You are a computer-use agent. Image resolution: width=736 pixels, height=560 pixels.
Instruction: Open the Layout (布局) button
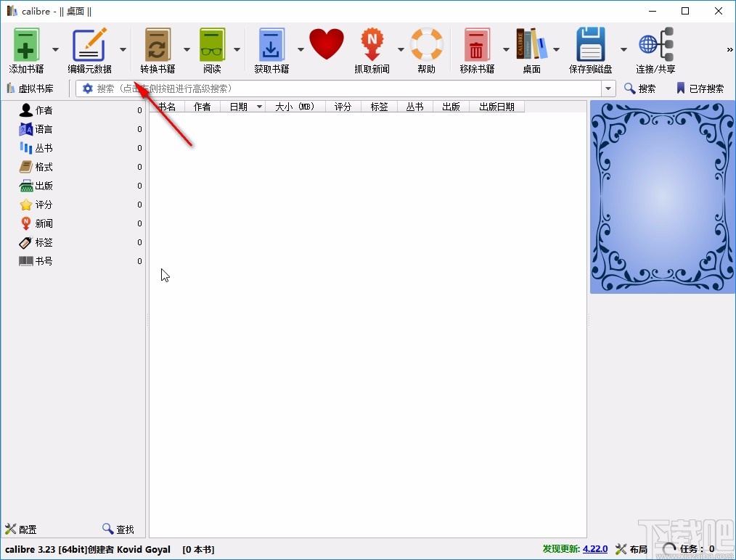pos(631,548)
